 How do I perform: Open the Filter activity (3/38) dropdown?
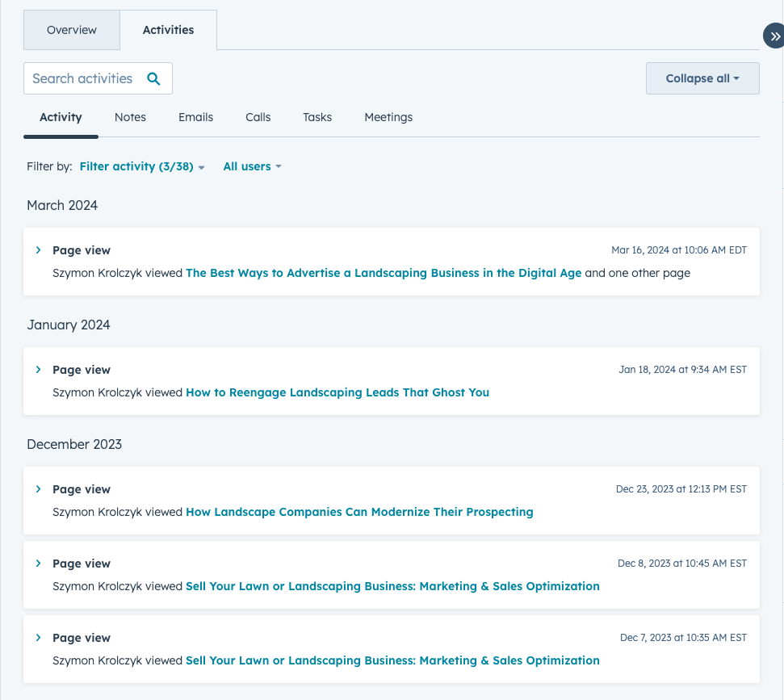pos(141,166)
